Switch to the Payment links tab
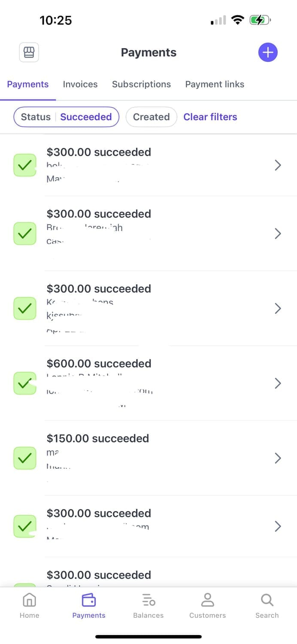The image size is (297, 644). coord(215,84)
